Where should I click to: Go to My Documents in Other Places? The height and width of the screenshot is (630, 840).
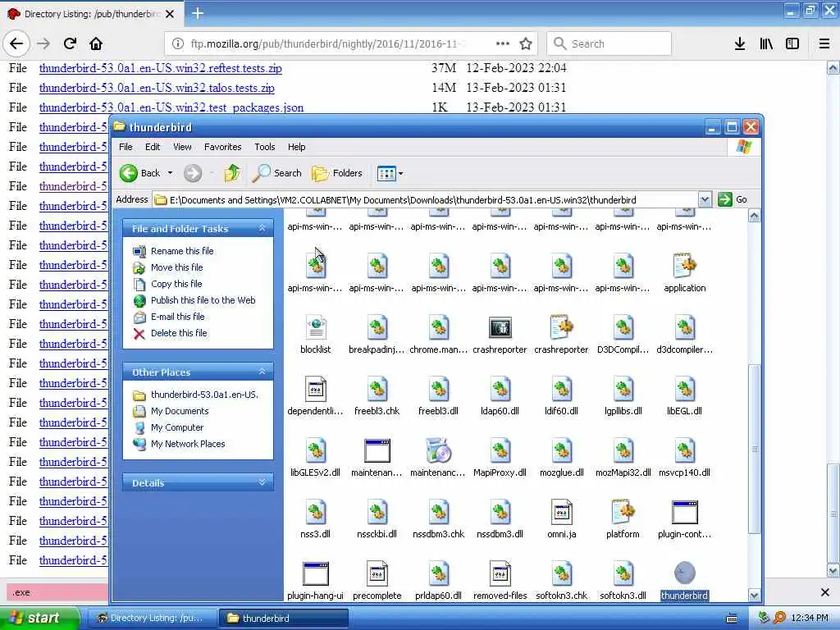pyautogui.click(x=180, y=411)
